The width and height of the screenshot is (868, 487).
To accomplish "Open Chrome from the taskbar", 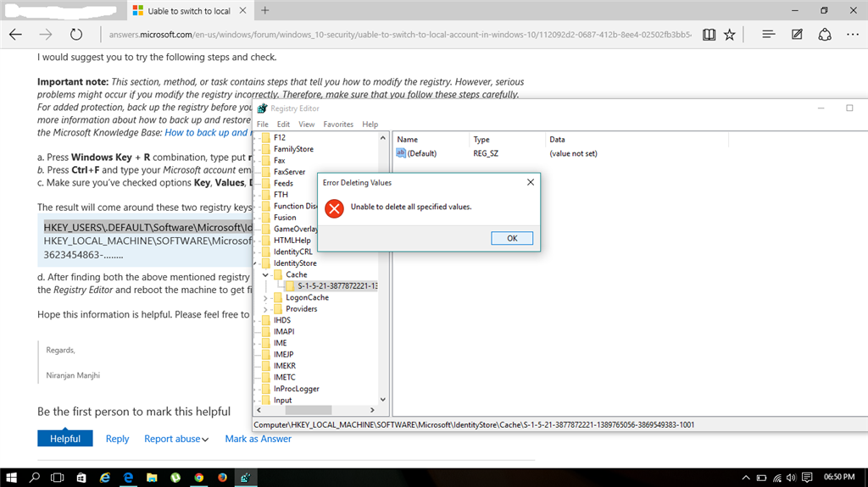I will pos(198,477).
